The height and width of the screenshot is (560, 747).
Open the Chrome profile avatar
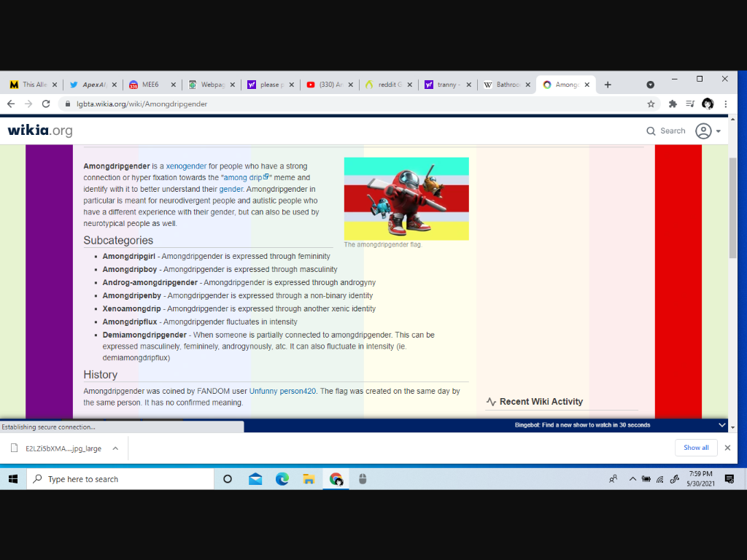click(x=708, y=104)
